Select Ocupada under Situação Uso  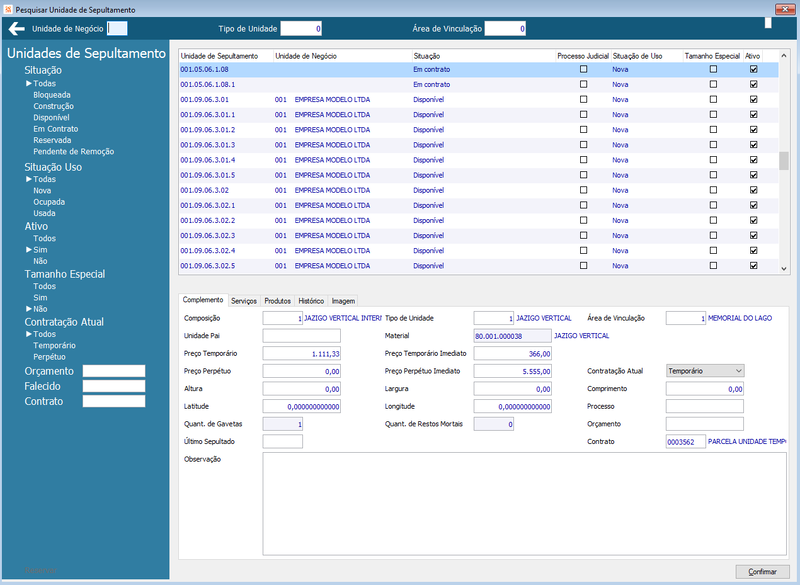[49, 202]
